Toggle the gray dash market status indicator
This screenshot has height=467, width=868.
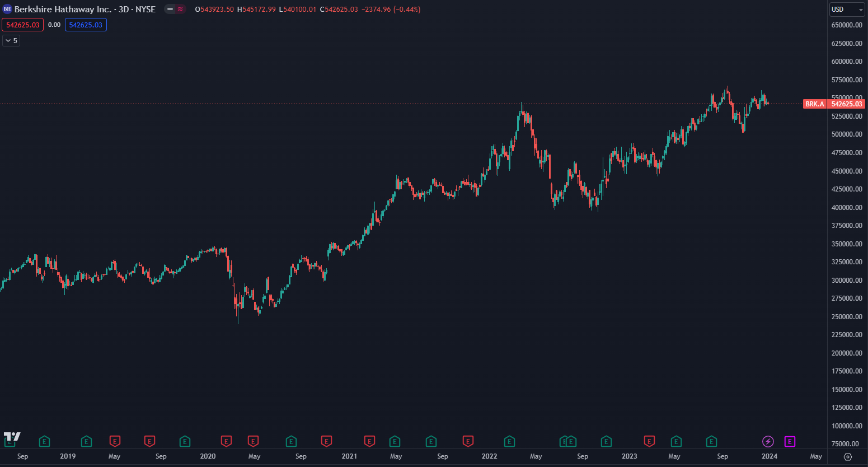tap(170, 10)
